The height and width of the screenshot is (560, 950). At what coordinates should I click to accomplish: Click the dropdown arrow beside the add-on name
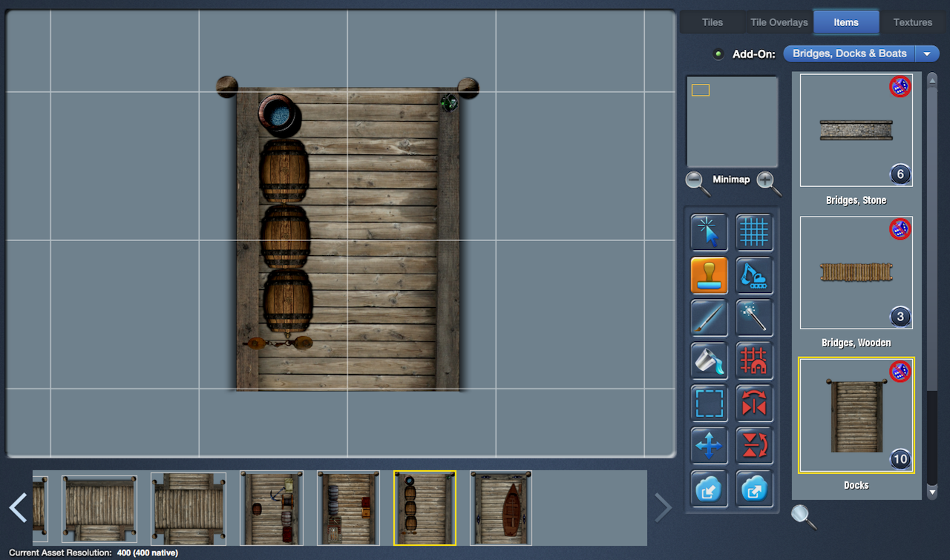(x=928, y=53)
